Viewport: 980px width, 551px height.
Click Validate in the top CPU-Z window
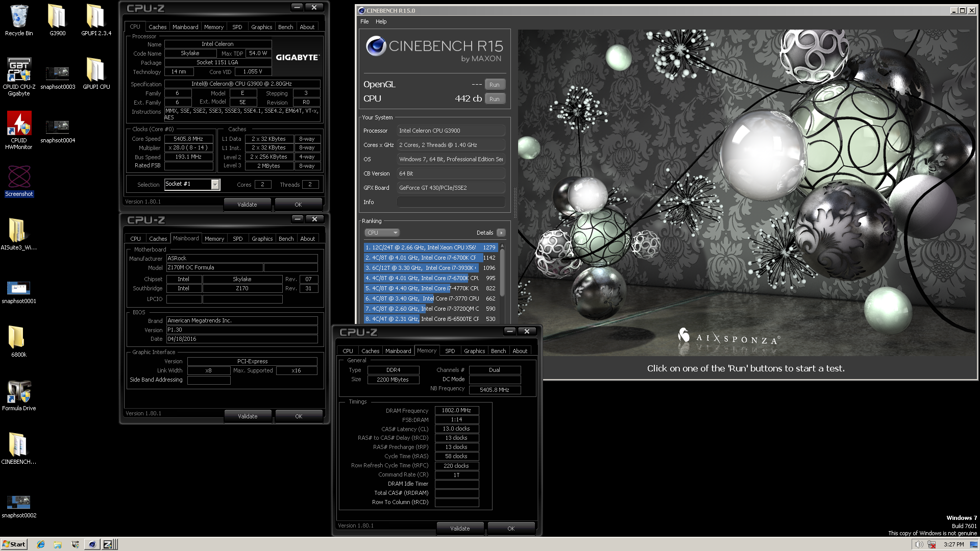pos(247,205)
